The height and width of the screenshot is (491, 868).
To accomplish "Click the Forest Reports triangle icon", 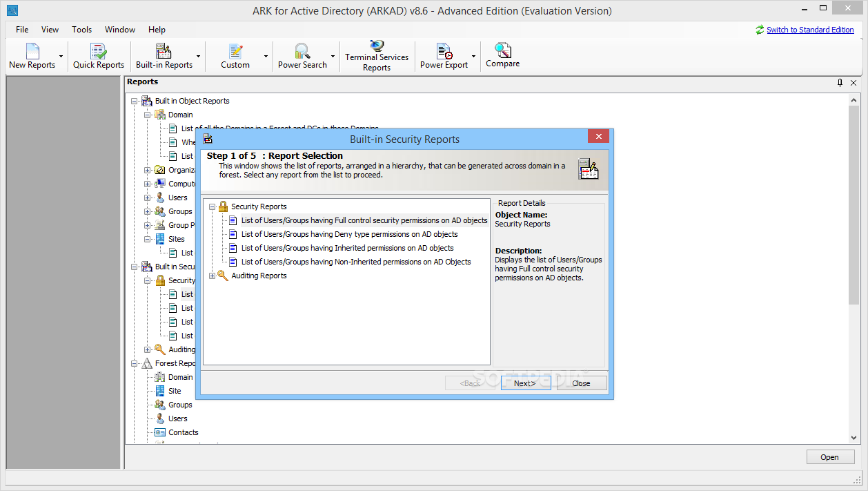I will click(x=147, y=363).
